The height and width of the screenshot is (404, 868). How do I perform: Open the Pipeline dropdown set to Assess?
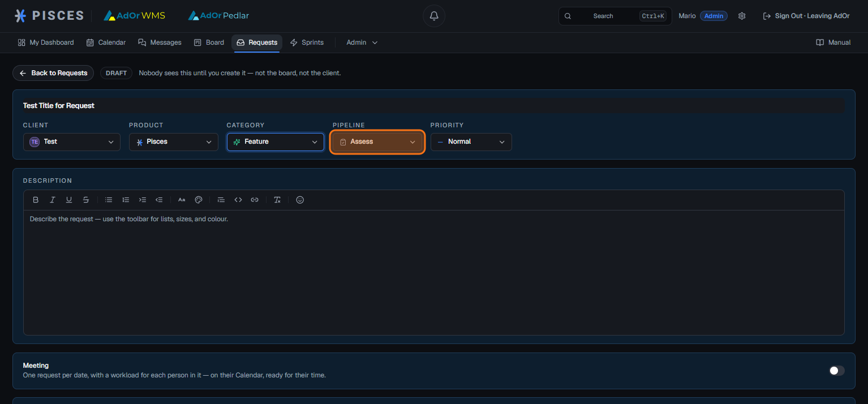377,142
